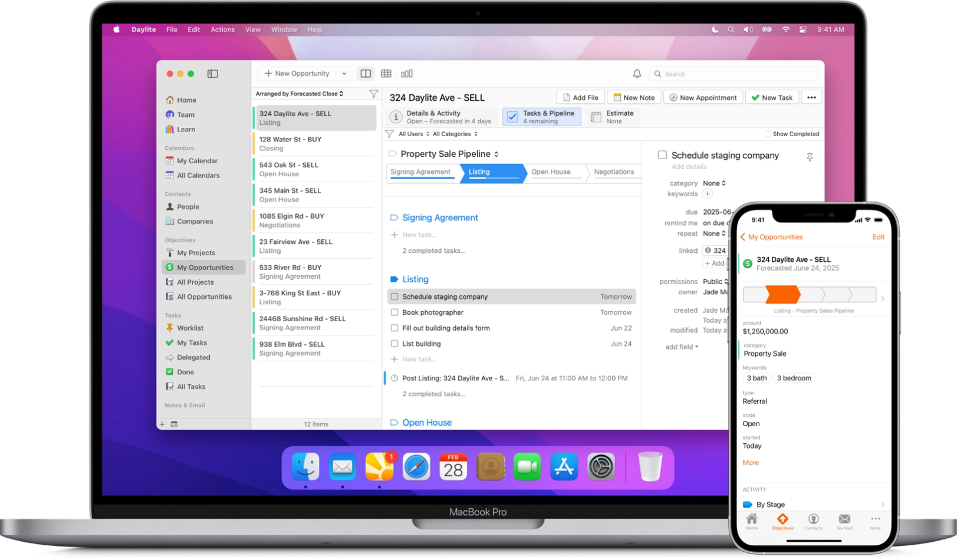Click Add File button
This screenshot has width=967, height=560.
pyautogui.click(x=581, y=97)
